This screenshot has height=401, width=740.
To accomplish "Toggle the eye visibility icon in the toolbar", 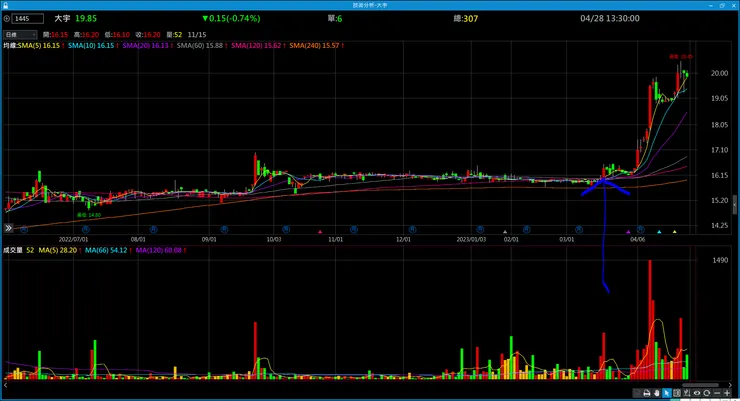I will coord(697,393).
